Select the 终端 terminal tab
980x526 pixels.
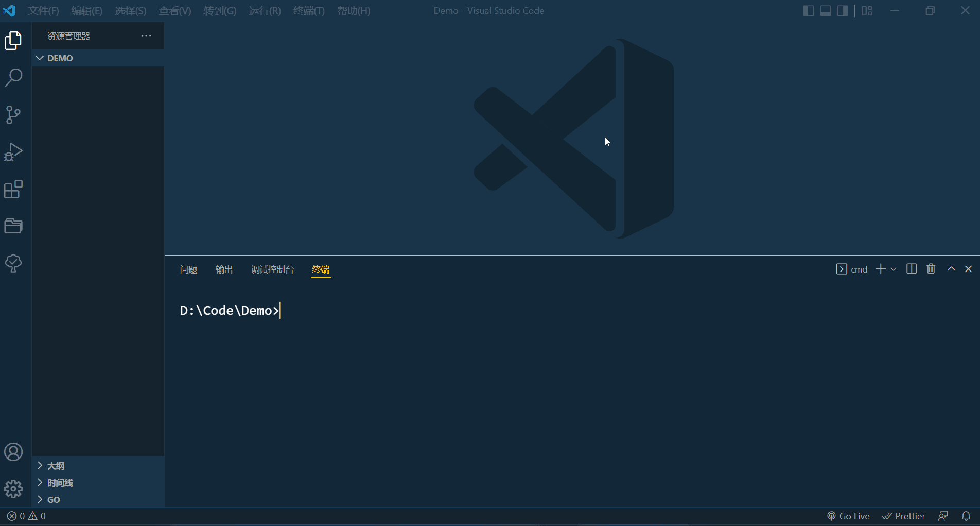coord(321,269)
